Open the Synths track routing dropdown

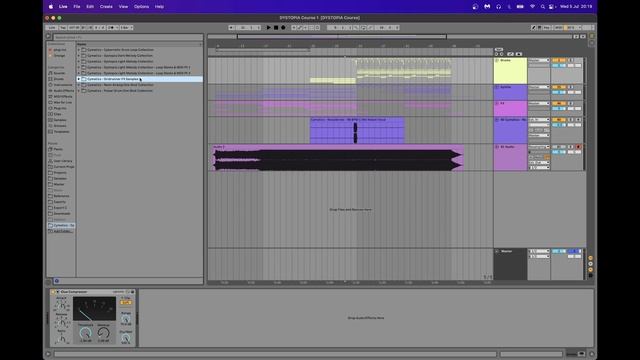click(539, 87)
